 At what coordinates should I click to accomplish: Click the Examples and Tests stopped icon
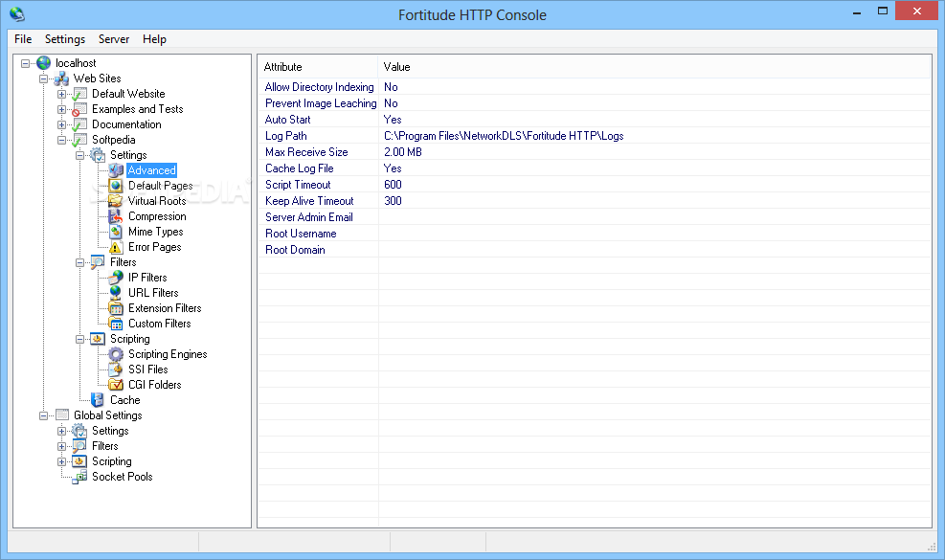[x=79, y=109]
